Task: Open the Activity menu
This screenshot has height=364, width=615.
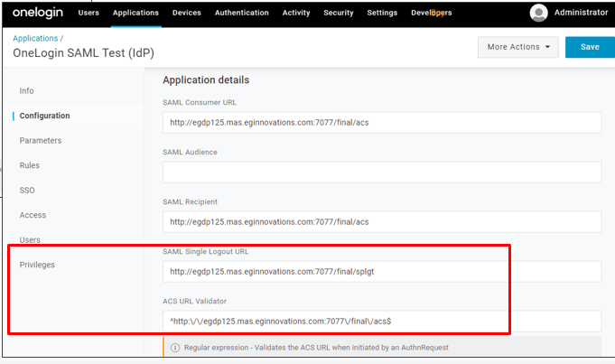Action: coord(296,13)
